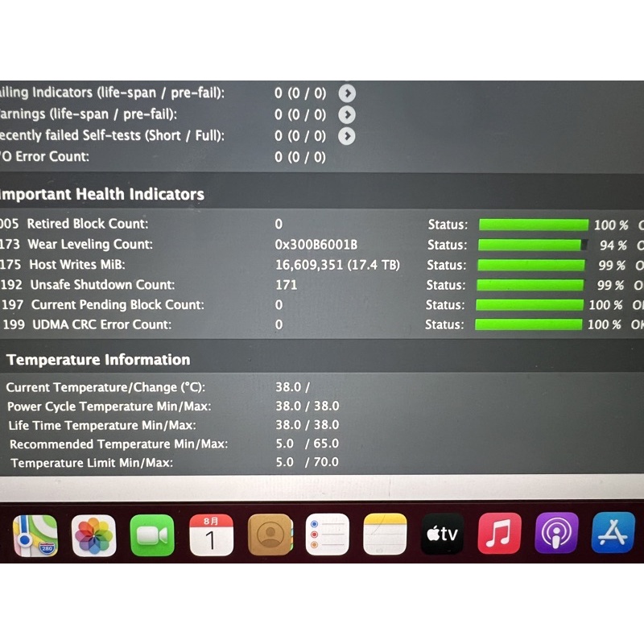Open the Reminders dock icon

point(328,535)
